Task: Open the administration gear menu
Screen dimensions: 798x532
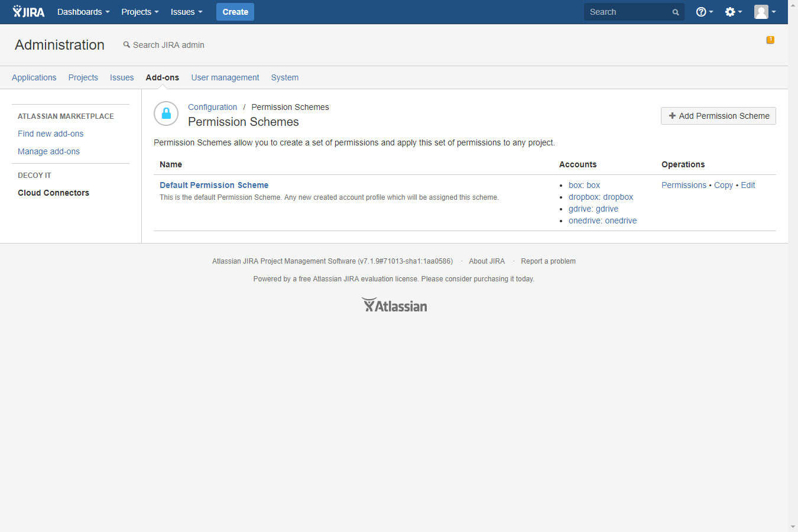Action: tap(733, 12)
